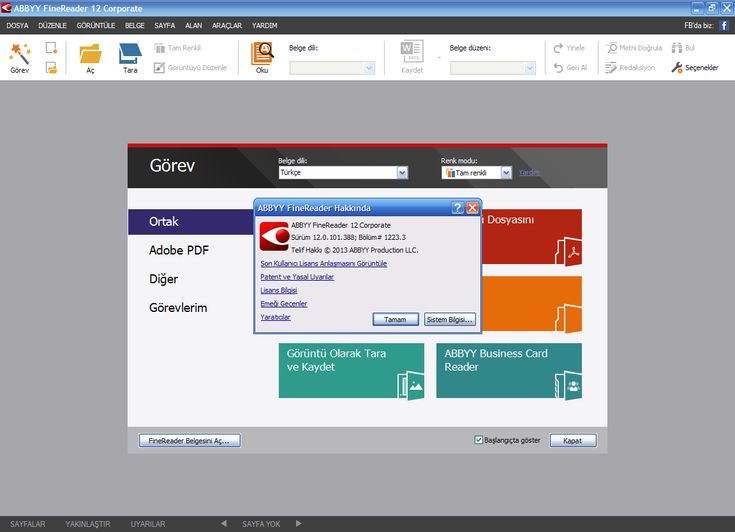Open the ALAN menu
Viewport: 735px width, 532px height.
193,26
